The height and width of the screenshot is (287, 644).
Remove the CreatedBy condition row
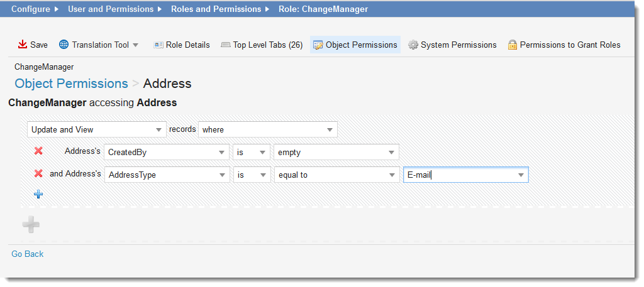pyautogui.click(x=38, y=151)
